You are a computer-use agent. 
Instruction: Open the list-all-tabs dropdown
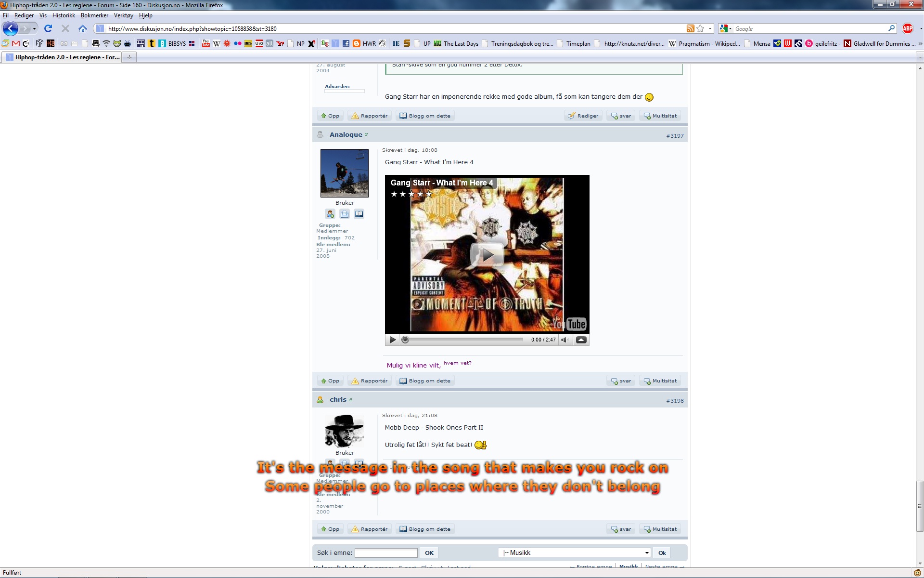click(x=920, y=57)
